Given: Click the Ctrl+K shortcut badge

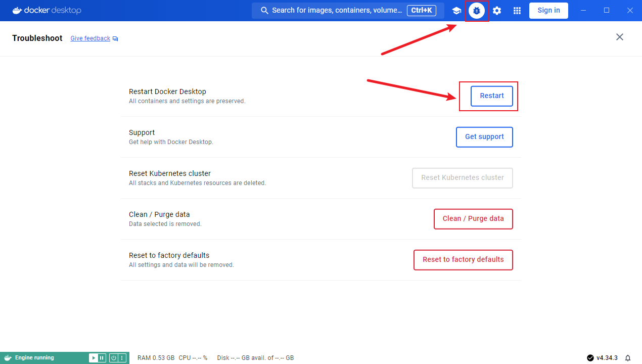Looking at the screenshot, I should point(422,11).
